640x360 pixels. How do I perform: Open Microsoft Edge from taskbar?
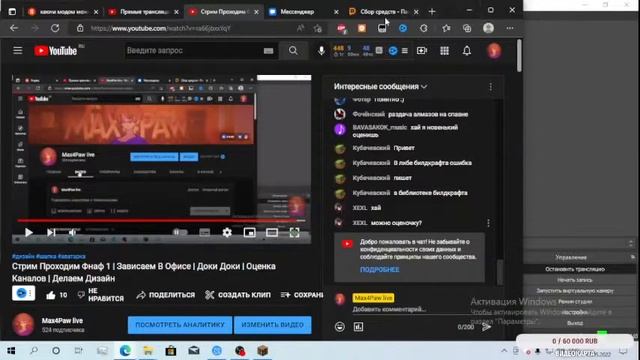pyautogui.click(x=125, y=351)
